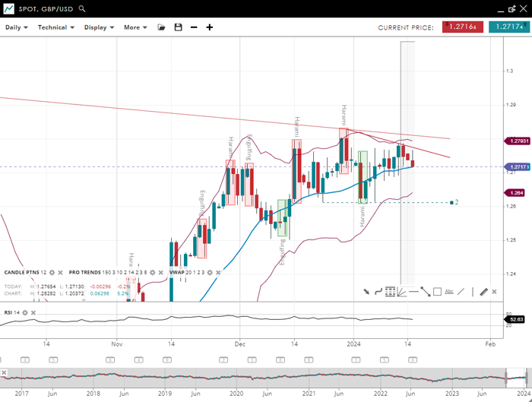
Task: Select the arrow drawing tool
Action: pos(366,292)
